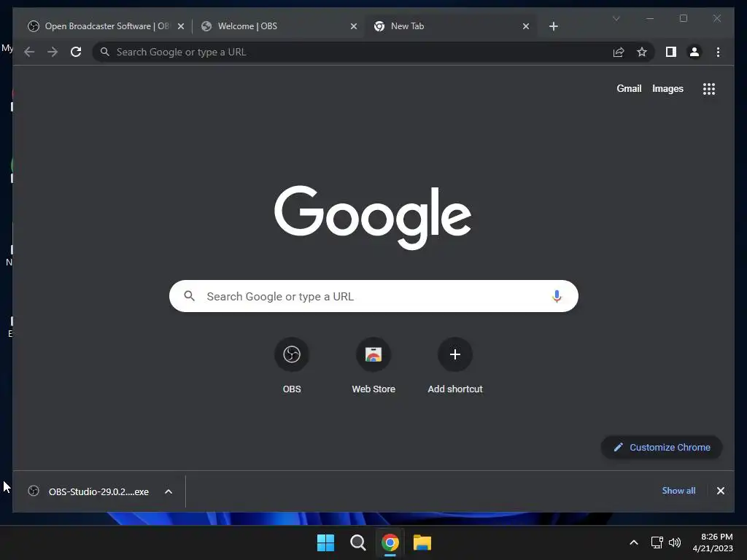This screenshot has height=560, width=747.
Task: Reload the current page
Action: click(76, 52)
